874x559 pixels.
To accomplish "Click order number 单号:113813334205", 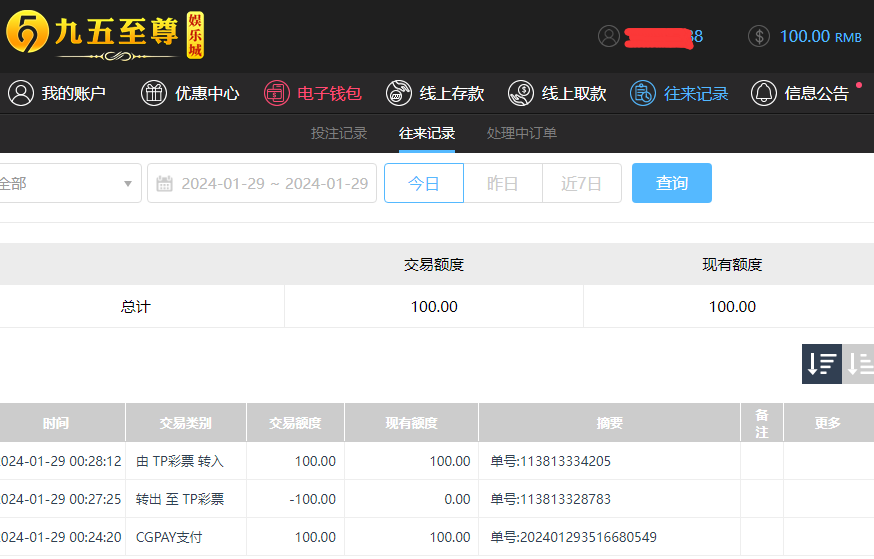I will 551,461.
